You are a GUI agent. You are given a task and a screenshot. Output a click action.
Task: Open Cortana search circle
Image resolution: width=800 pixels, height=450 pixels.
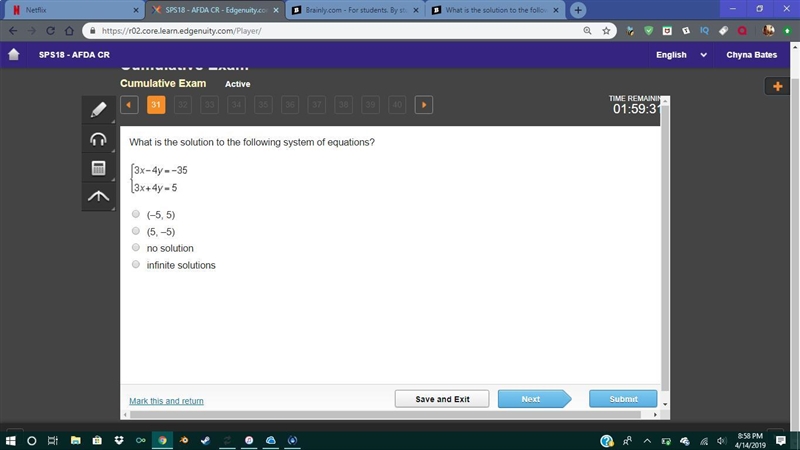[x=32, y=440]
